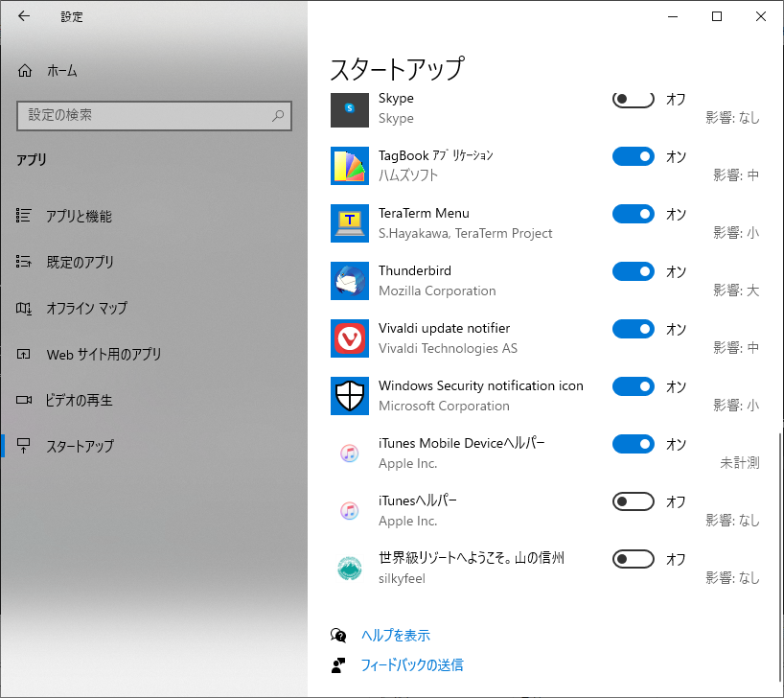Image resolution: width=784 pixels, height=698 pixels.
Task: Click the スタートアップ page heading
Action: (x=397, y=68)
